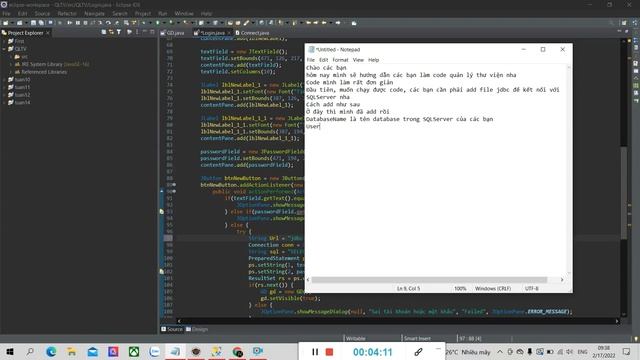Open the Xbox app from the taskbar
The width and height of the screenshot is (640, 360).
pyautogui.click(x=134, y=352)
